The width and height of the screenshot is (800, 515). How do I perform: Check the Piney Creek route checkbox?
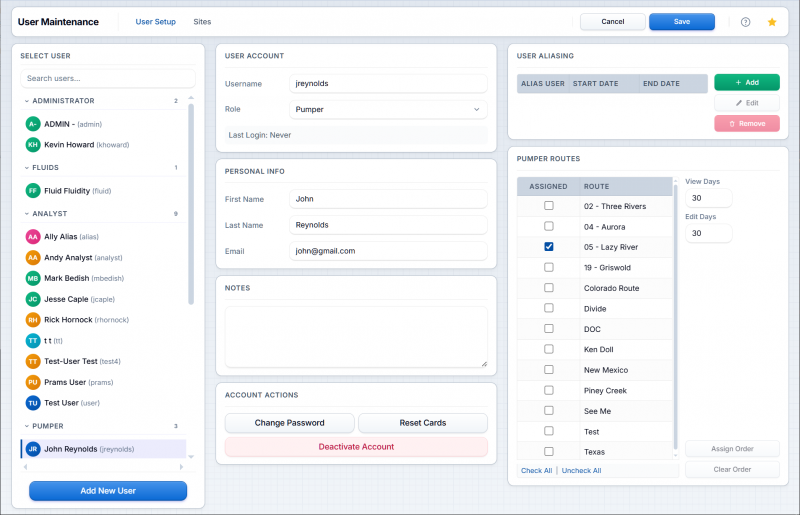(x=548, y=390)
